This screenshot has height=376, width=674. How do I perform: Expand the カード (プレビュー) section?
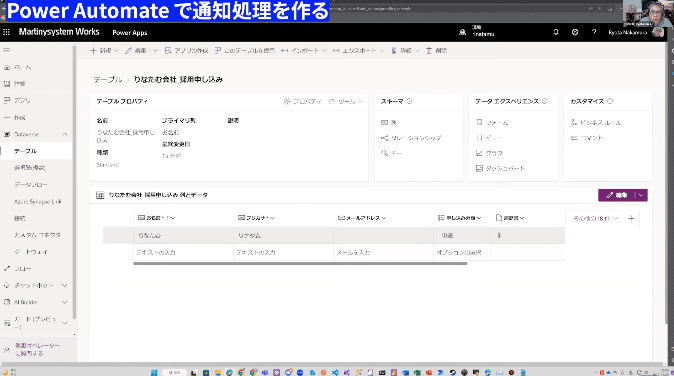[x=64, y=322]
